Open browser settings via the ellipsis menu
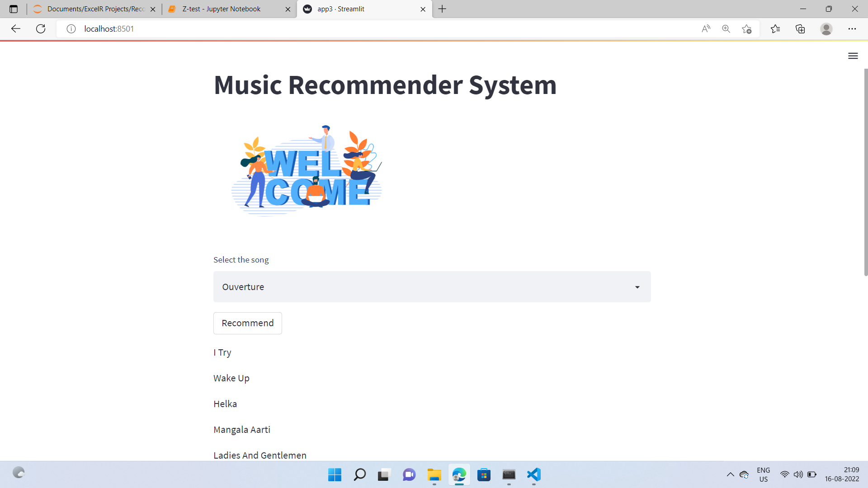 pyautogui.click(x=853, y=28)
